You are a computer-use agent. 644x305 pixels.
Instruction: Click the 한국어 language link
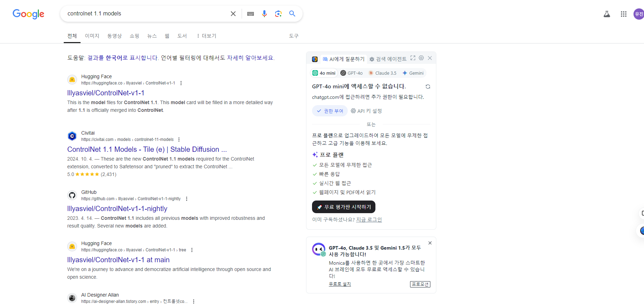(x=114, y=58)
